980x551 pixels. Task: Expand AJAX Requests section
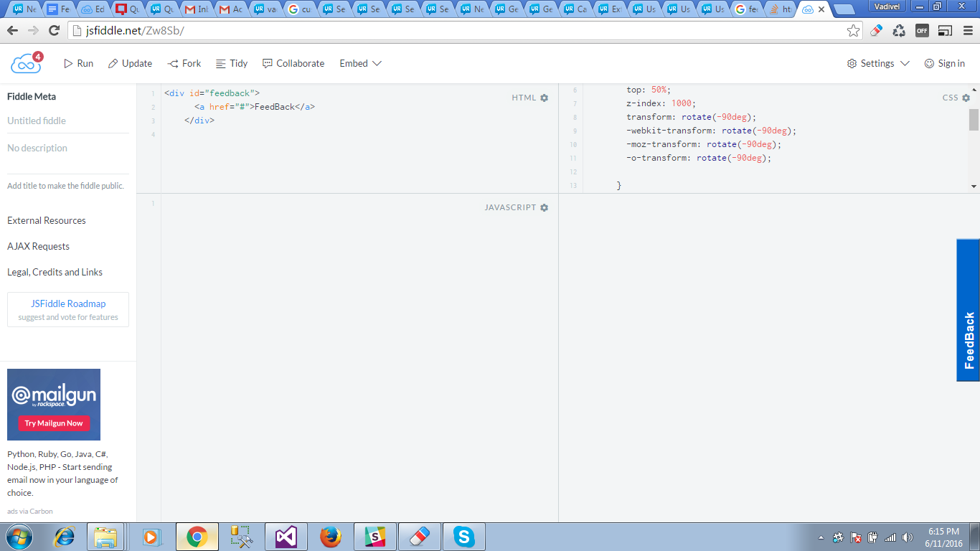[39, 246]
